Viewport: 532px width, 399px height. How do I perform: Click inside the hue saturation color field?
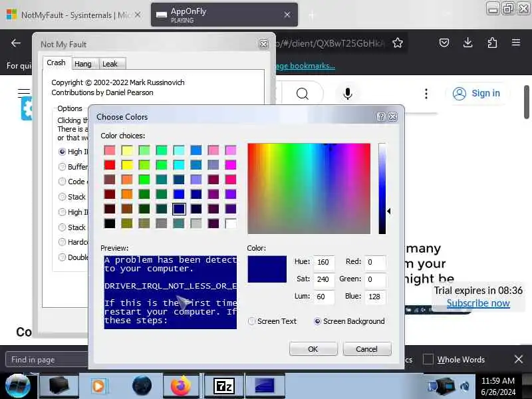point(309,188)
